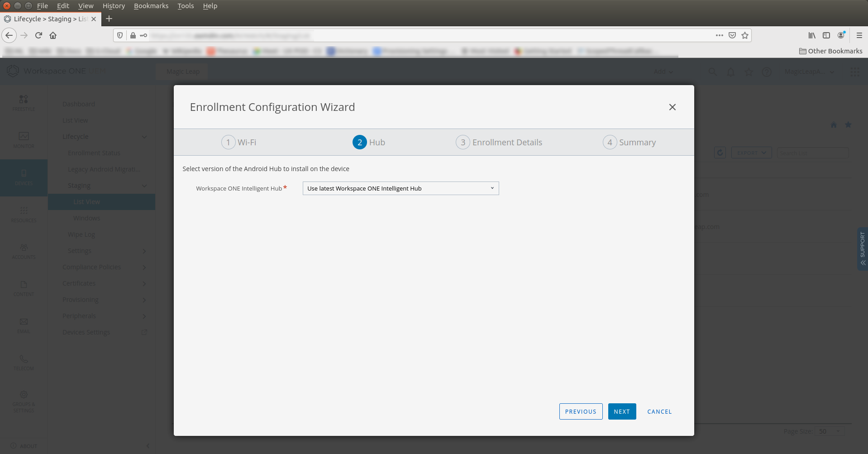Viewport: 868px width, 454px height.
Task: Expand the Certificates submenu
Action: click(x=144, y=283)
